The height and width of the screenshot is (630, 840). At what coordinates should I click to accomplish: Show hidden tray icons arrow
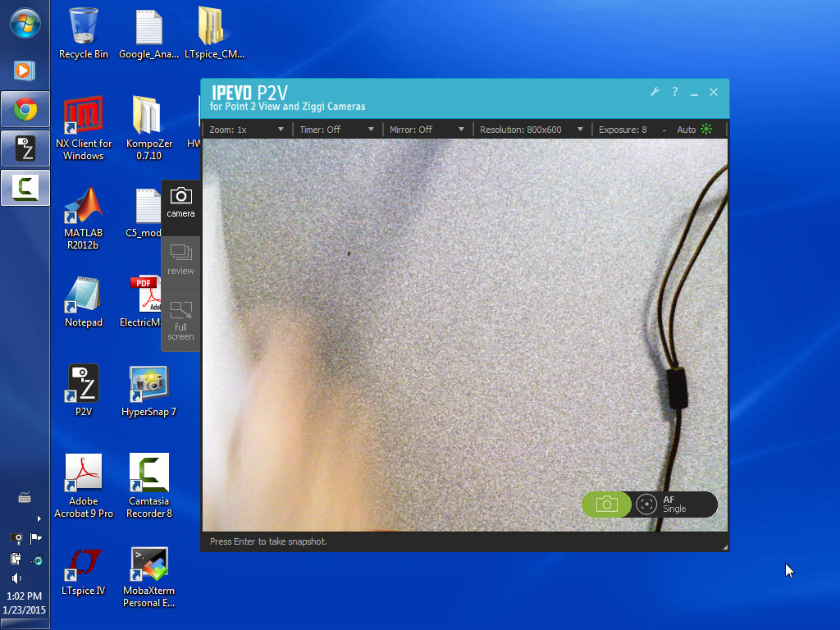click(x=39, y=518)
